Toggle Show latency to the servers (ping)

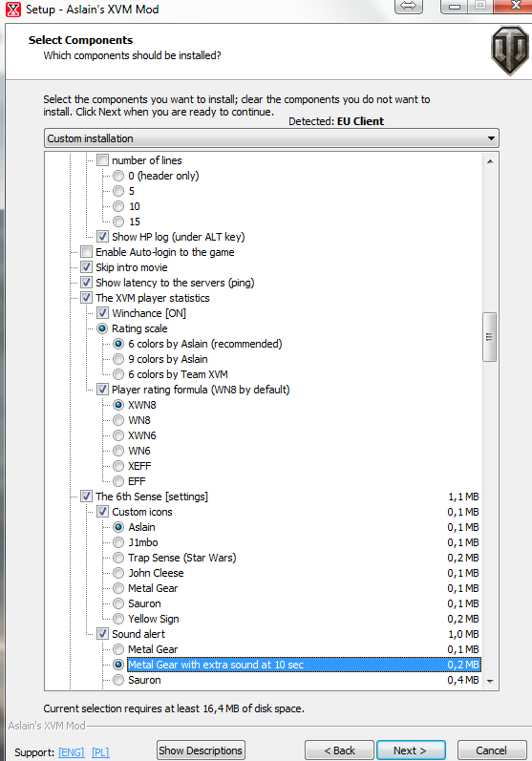click(86, 283)
